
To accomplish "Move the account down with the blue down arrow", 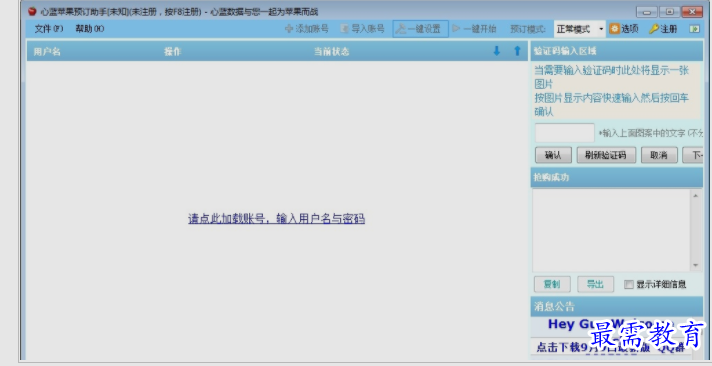I will point(496,51).
